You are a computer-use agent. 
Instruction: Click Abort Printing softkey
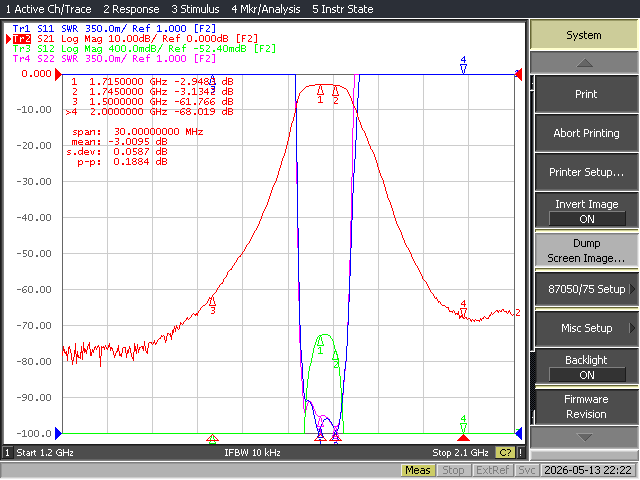[x=586, y=133]
